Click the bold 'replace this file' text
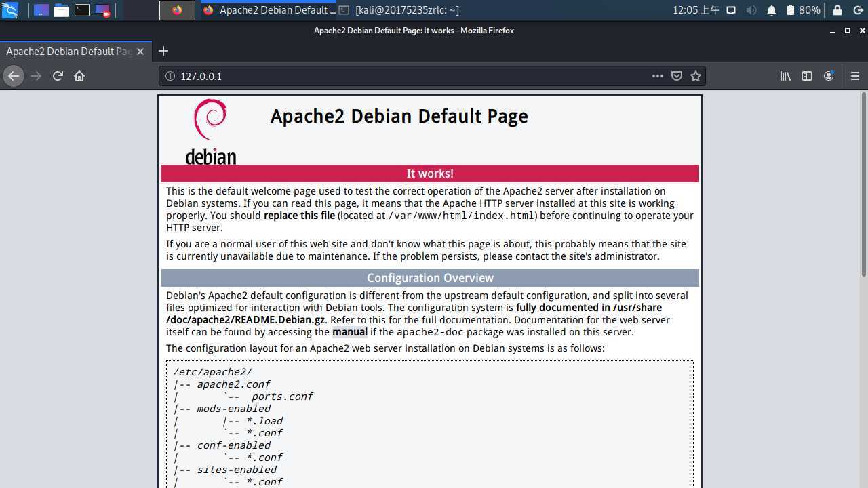This screenshot has width=868, height=488. click(299, 216)
